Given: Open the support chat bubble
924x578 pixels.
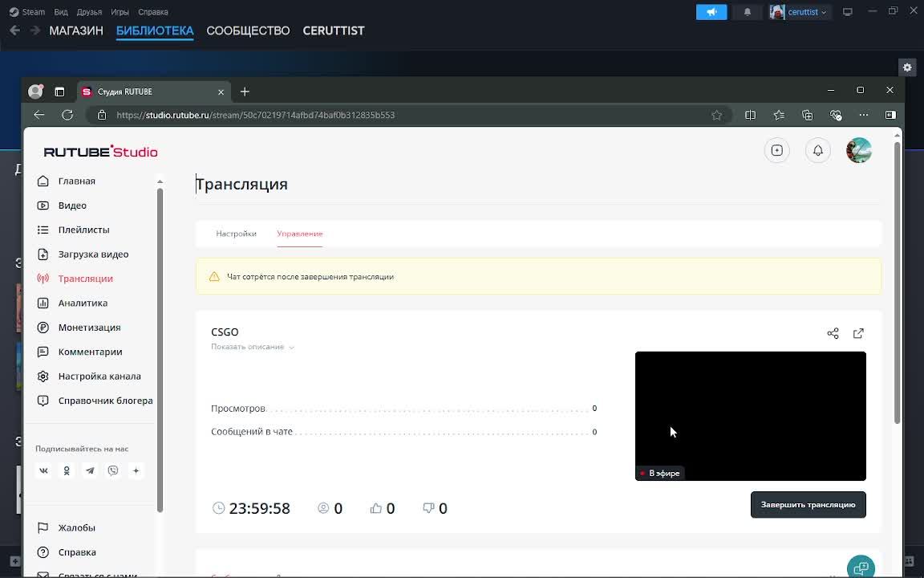Looking at the screenshot, I should click(x=861, y=568).
